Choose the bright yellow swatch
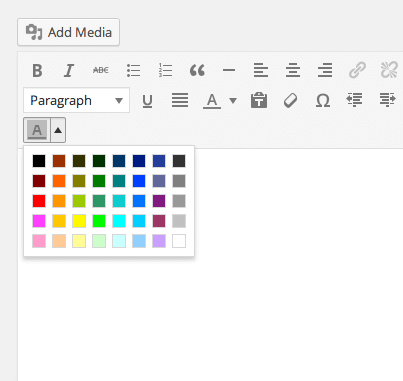Viewport: 403px width, 381px height. click(79, 221)
